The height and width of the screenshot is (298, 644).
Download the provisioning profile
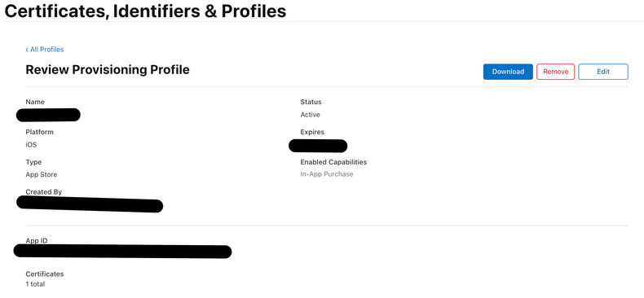pos(508,72)
